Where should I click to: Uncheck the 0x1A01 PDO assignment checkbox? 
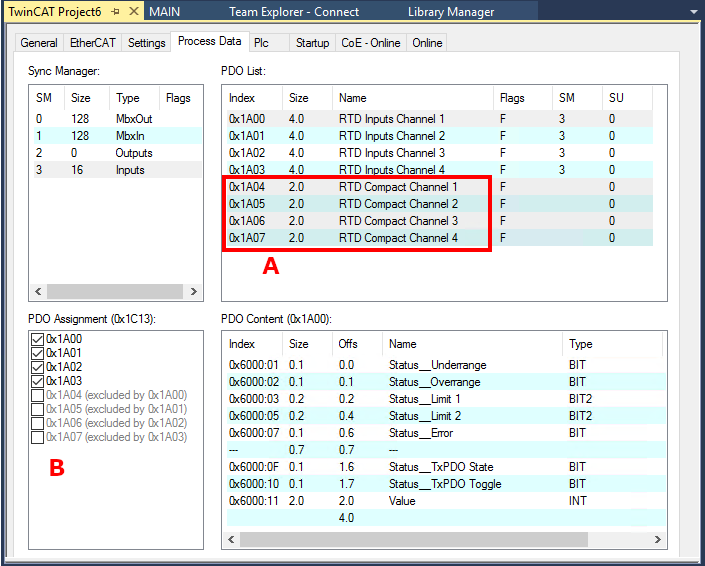click(x=37, y=353)
